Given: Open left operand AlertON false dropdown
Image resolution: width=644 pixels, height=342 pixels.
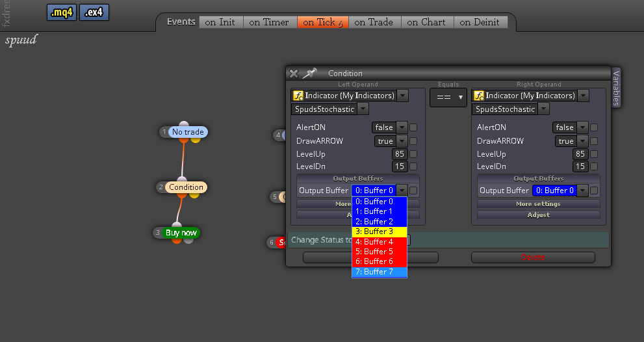Looking at the screenshot, I should coord(402,127).
